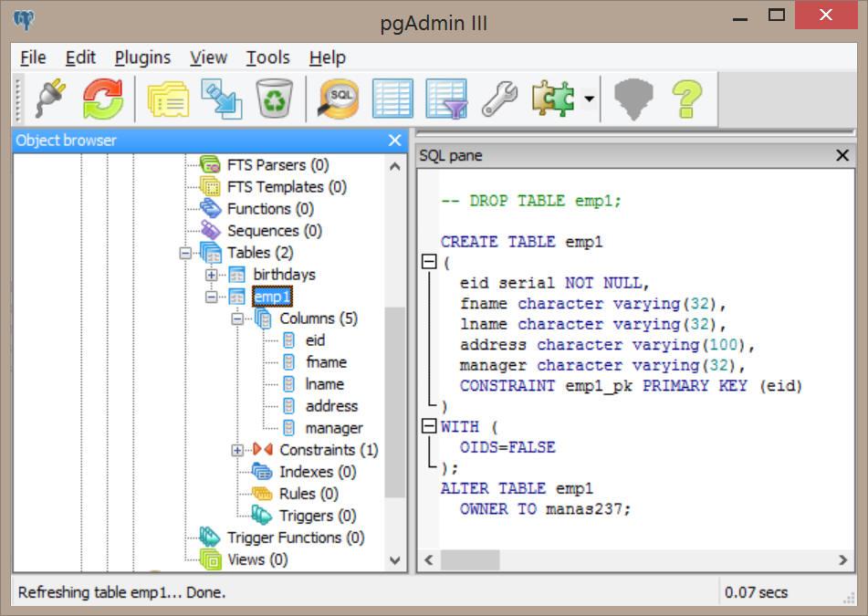Click the Constraints node icon
The image size is (868, 616).
point(263,449)
